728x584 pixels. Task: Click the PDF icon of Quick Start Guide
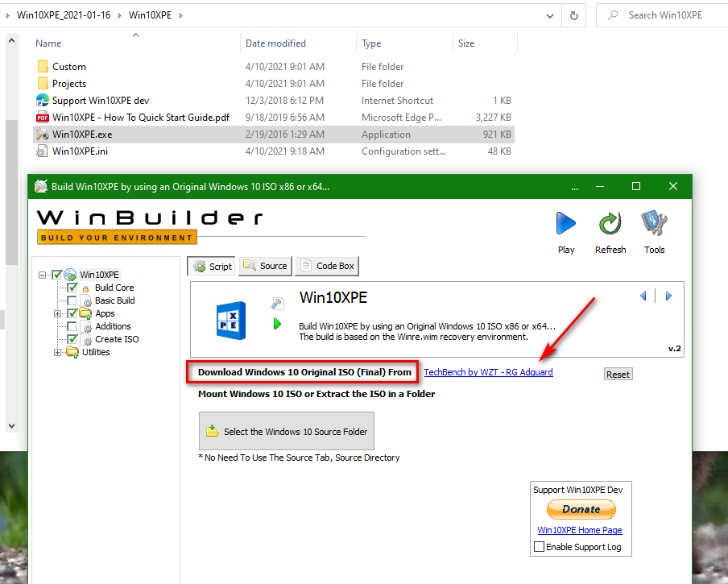[x=42, y=118]
